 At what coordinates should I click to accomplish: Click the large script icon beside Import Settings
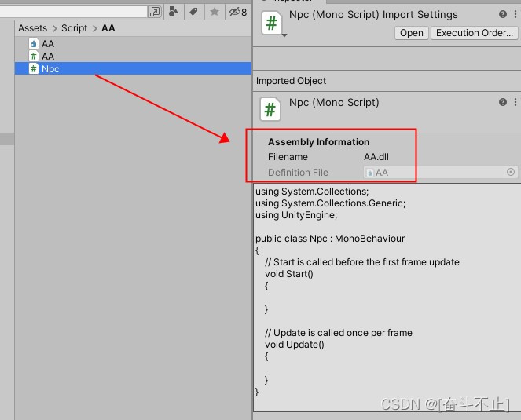(x=271, y=23)
